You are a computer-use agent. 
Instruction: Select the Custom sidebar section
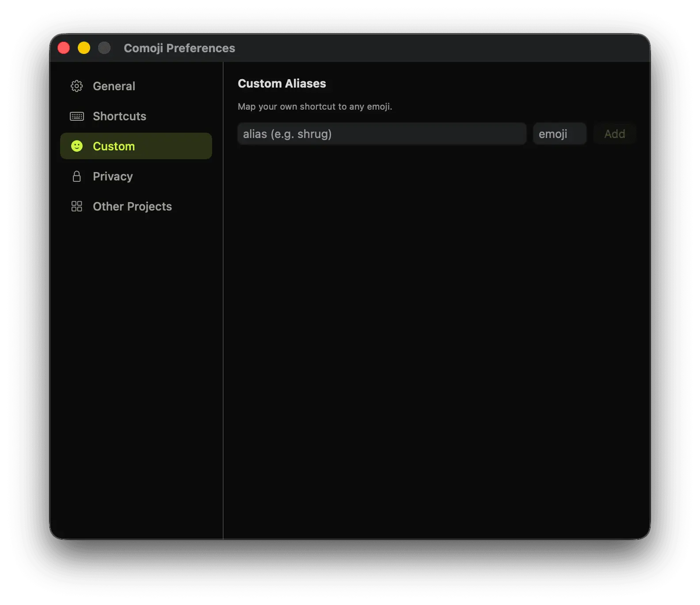coord(136,146)
